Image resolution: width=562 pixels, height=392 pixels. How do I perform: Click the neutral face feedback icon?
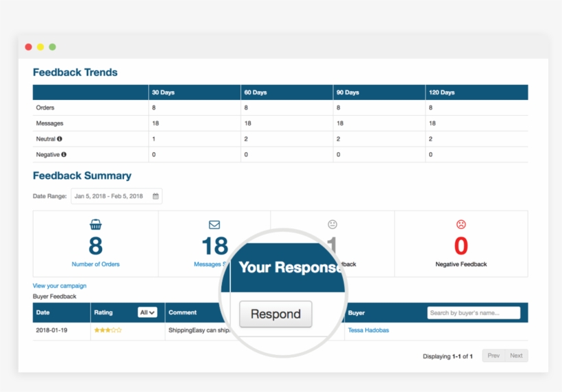(x=332, y=224)
